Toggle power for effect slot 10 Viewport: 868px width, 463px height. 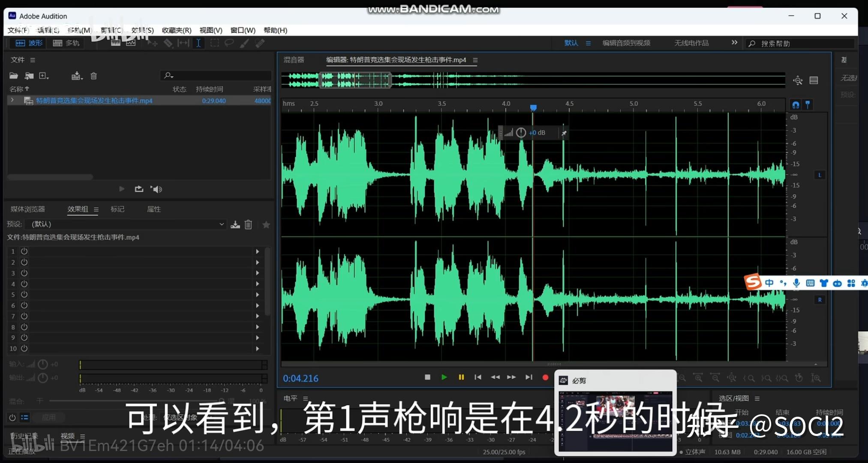point(24,349)
